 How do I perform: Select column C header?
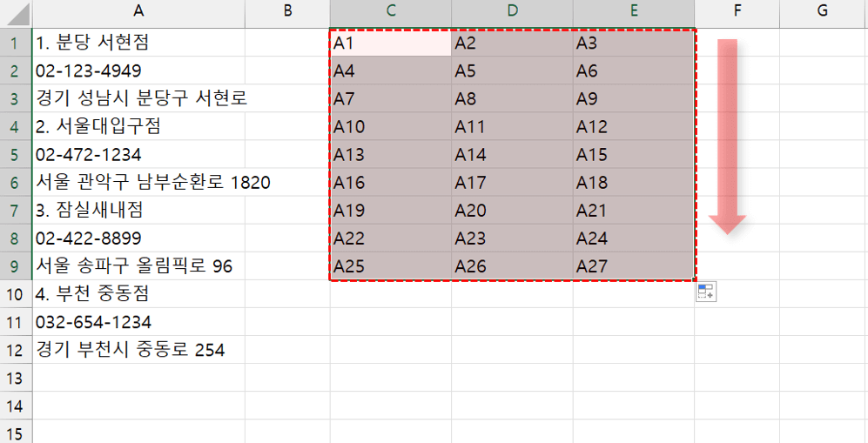click(391, 11)
